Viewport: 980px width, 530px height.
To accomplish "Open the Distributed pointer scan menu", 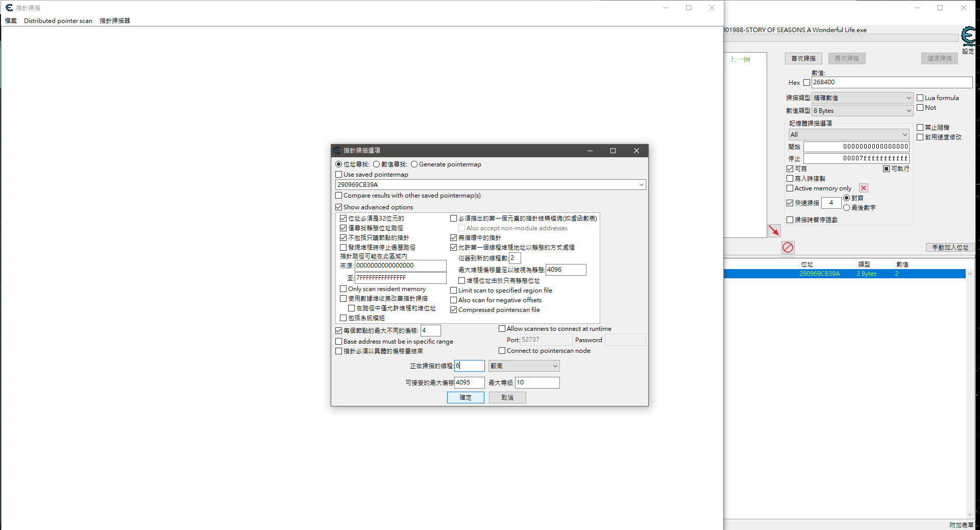I will coord(58,21).
